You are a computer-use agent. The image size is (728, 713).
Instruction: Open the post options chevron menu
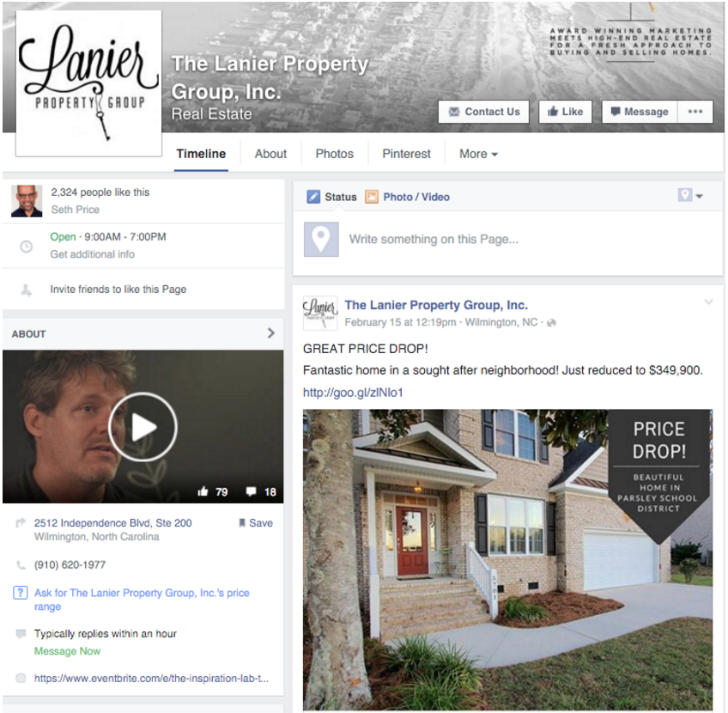(708, 302)
